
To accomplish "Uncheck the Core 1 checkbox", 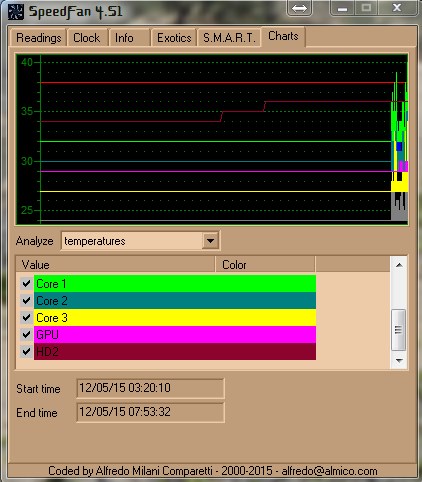I will (26, 284).
